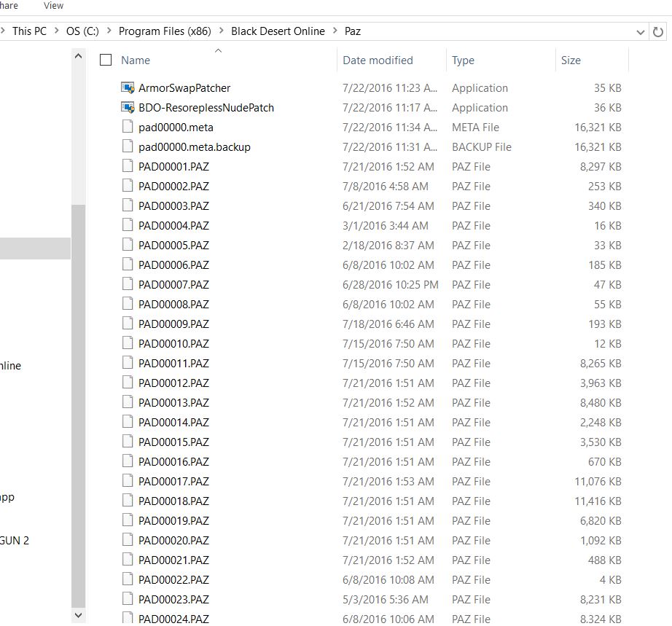The image size is (672, 626).
Task: Toggle the select all items checkbox
Action: click(106, 60)
